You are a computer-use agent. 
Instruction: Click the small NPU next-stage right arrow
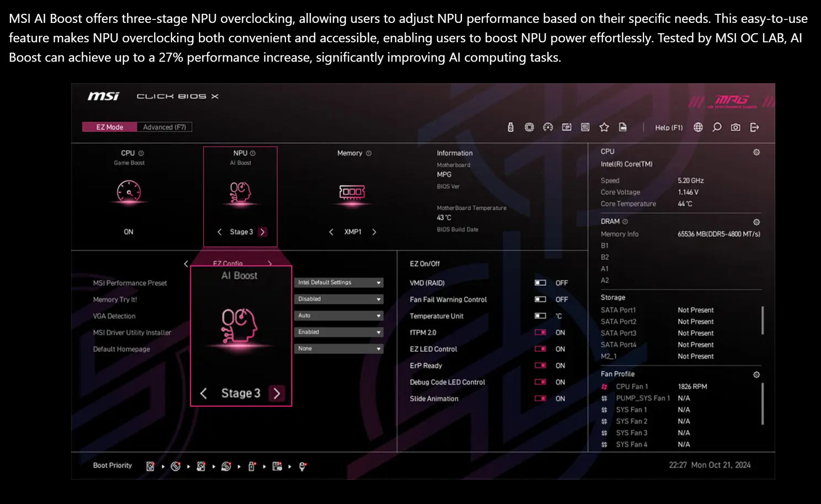click(x=262, y=232)
